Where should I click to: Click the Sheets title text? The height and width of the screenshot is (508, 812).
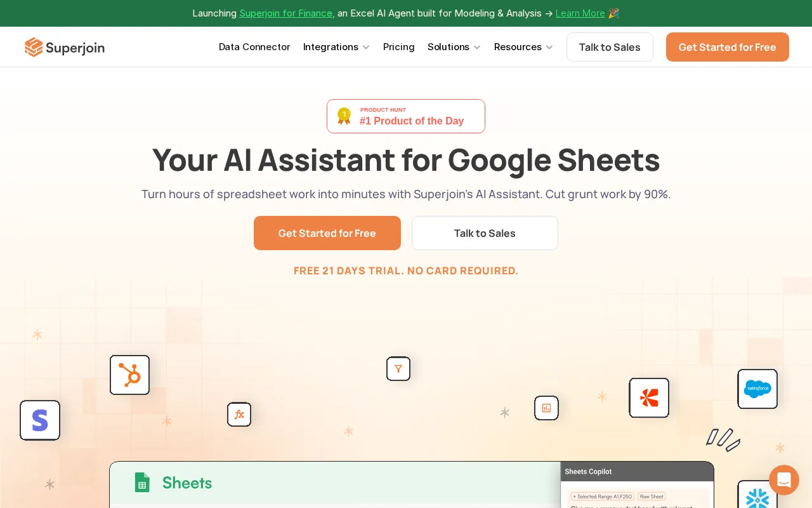187,483
